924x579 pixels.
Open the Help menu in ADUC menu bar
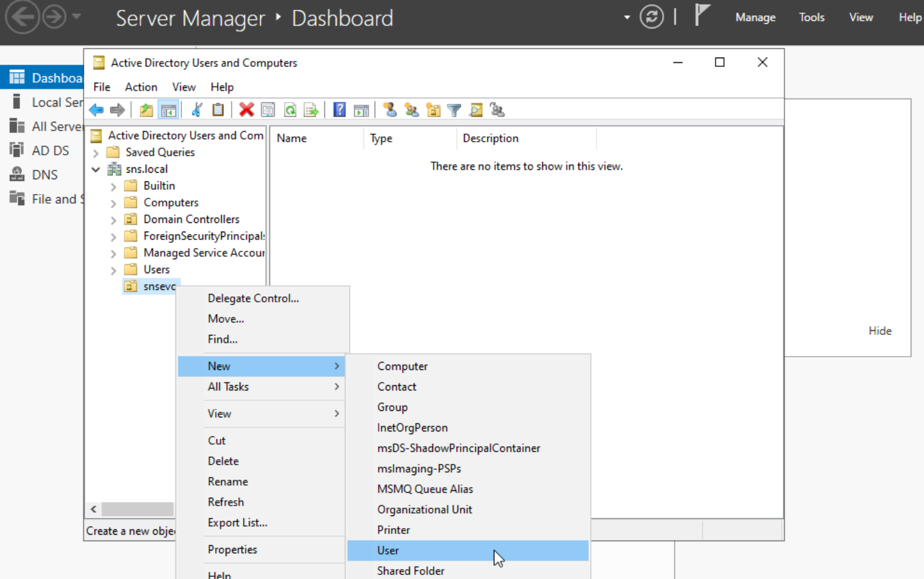point(222,87)
